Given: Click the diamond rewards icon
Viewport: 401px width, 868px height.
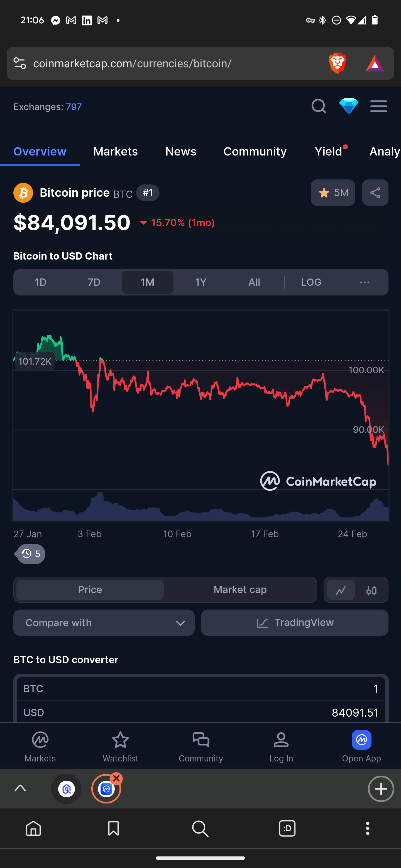Looking at the screenshot, I should point(348,107).
